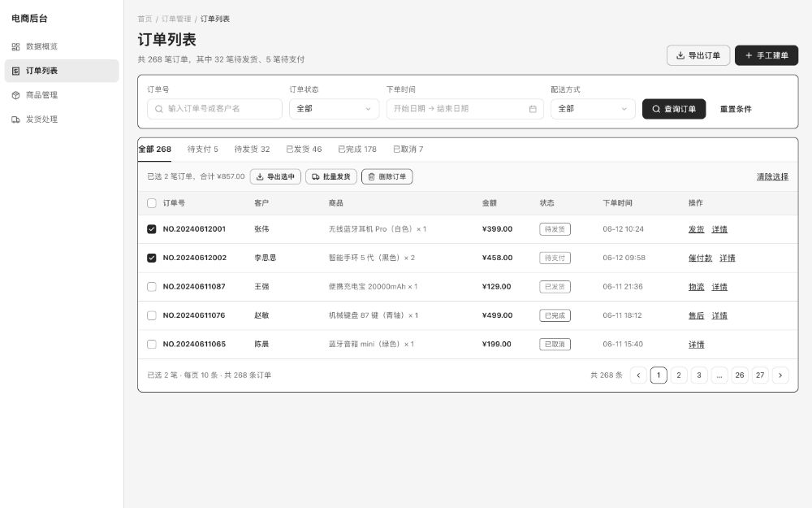Click the 商品管理 box icon in sidebar
This screenshot has height=508, width=812.
click(15, 95)
